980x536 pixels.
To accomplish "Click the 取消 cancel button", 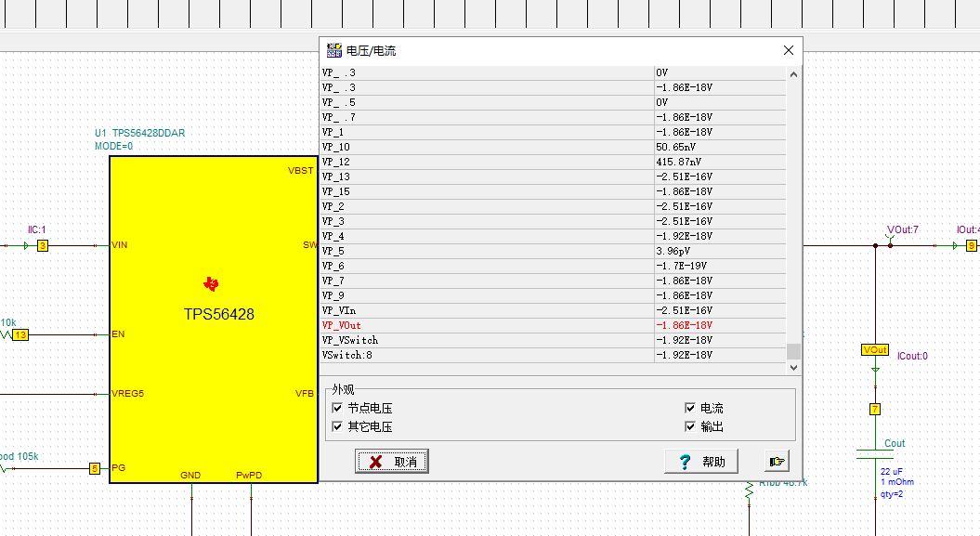I will (392, 461).
